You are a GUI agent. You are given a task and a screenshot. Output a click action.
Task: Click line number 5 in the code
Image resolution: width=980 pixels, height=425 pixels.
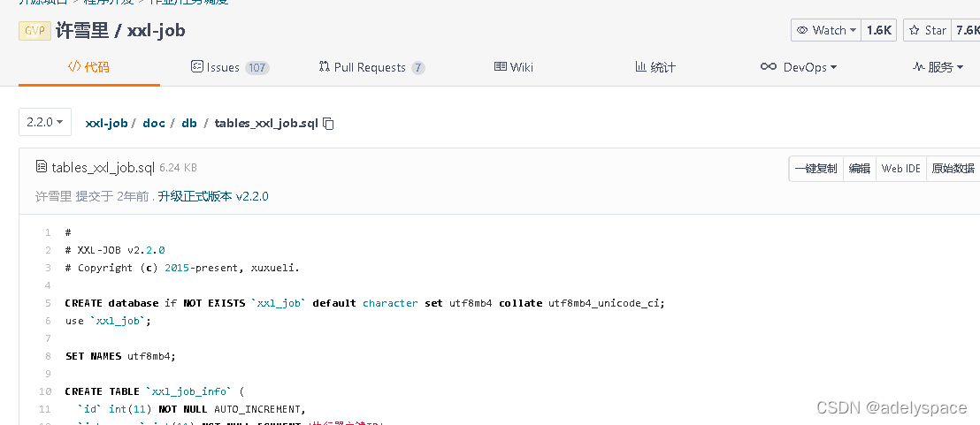(48, 303)
